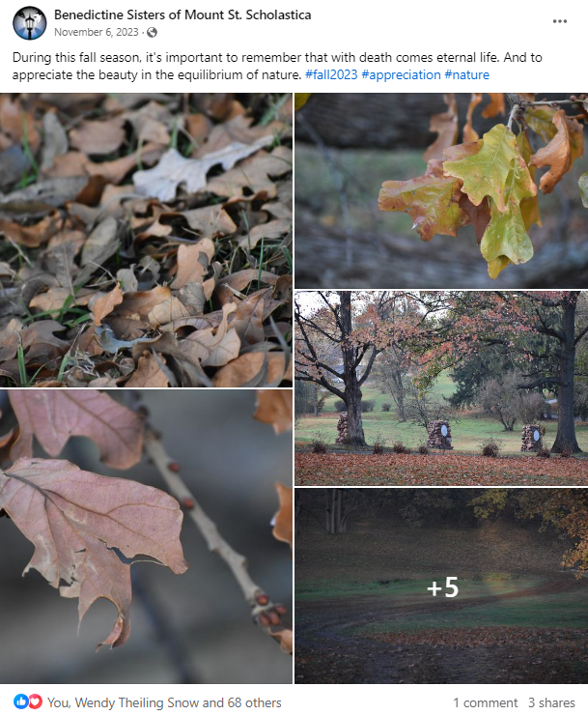Expand the +5 more photos tile

tap(441, 586)
